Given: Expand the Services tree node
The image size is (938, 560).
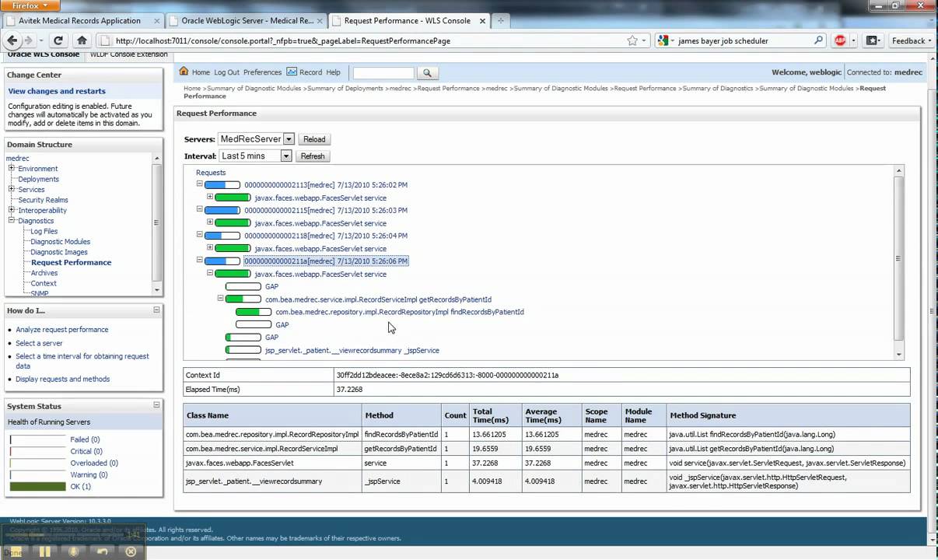Looking at the screenshot, I should pos(12,189).
